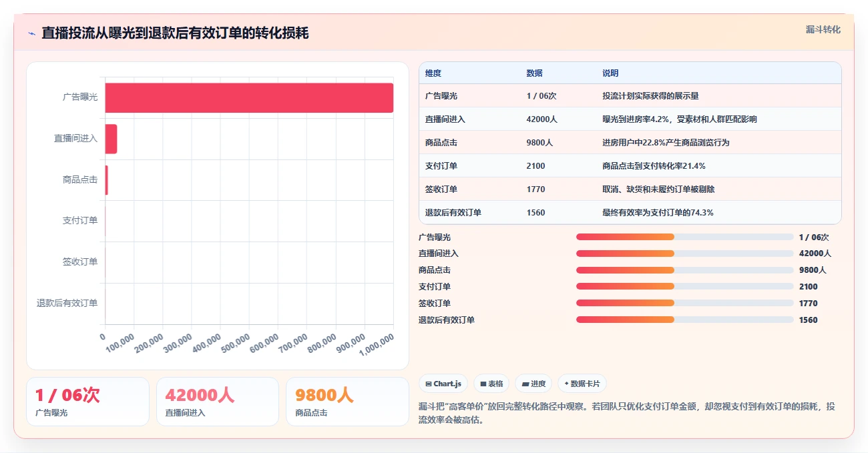
Task: Click the 广告曝光 bar in the chart
Action: pyautogui.click(x=249, y=97)
